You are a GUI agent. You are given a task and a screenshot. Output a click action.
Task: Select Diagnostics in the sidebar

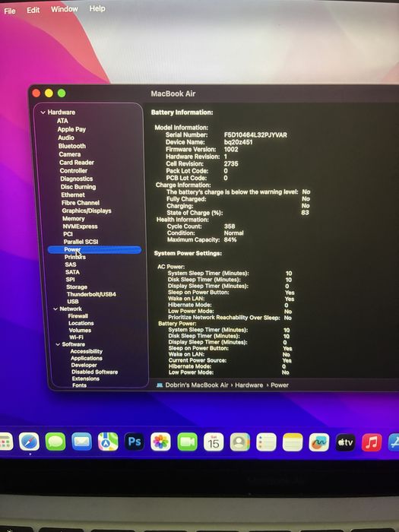click(x=77, y=179)
